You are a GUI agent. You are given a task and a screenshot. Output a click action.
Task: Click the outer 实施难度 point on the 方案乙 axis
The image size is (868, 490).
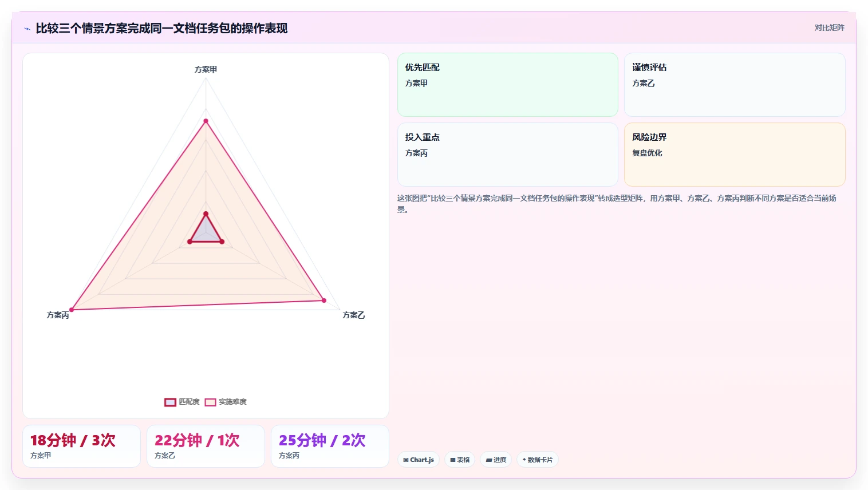pyautogui.click(x=324, y=301)
